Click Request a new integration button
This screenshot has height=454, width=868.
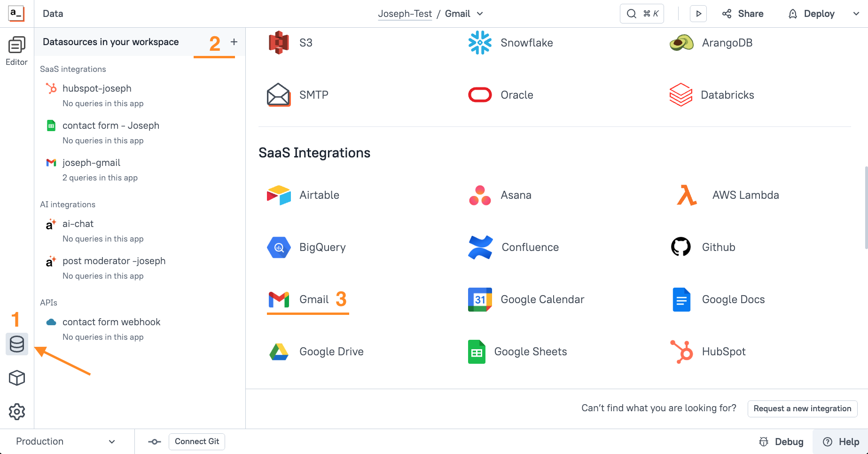[x=802, y=408]
